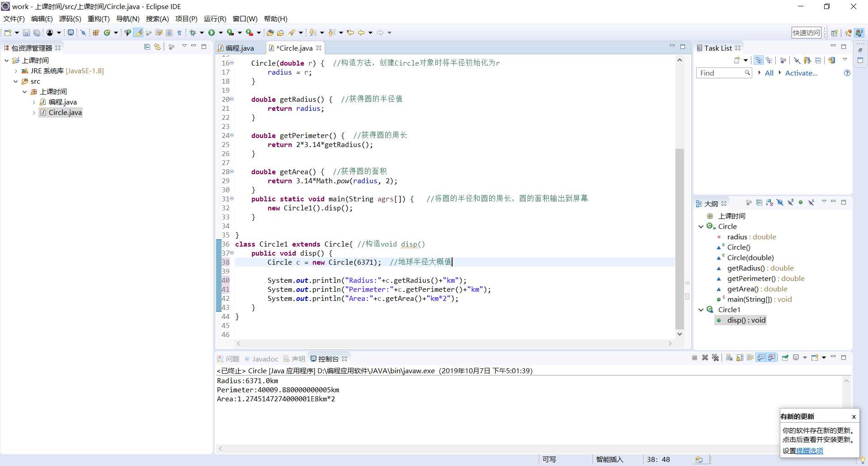Viewport: 868px width, 466px height.
Task: Expand the 编程.java tree node
Action: pos(34,102)
